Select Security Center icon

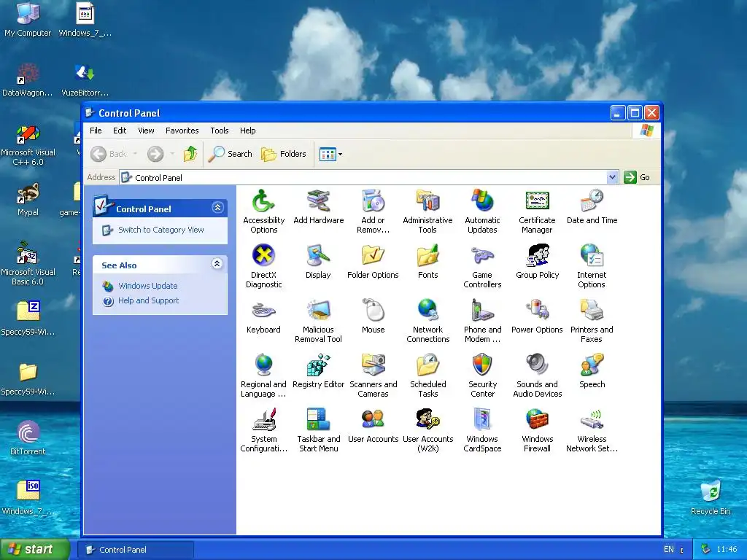tap(482, 376)
